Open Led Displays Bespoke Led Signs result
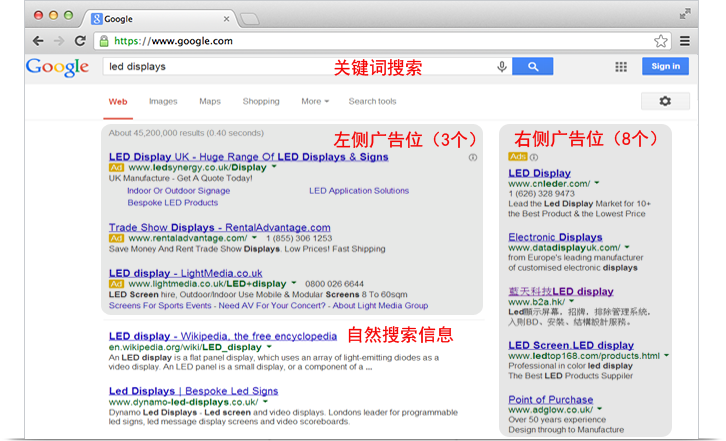The height and width of the screenshot is (441, 726). point(194,391)
